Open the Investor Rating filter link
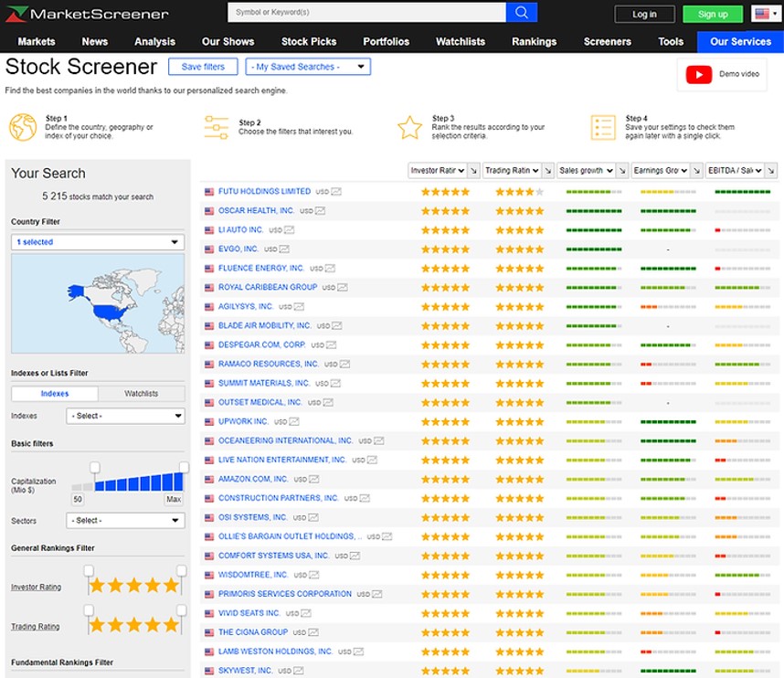 click(x=36, y=588)
